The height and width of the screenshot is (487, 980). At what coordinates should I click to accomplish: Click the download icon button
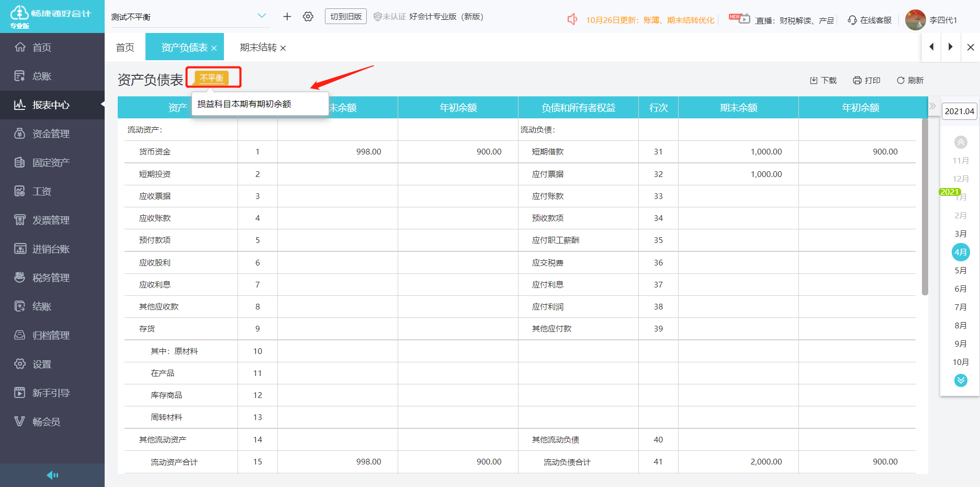(x=823, y=80)
